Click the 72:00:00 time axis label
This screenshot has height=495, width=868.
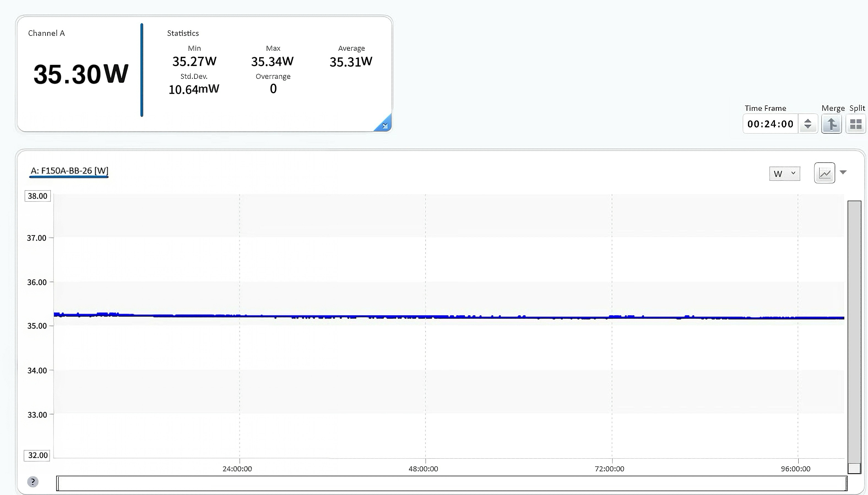click(x=609, y=469)
